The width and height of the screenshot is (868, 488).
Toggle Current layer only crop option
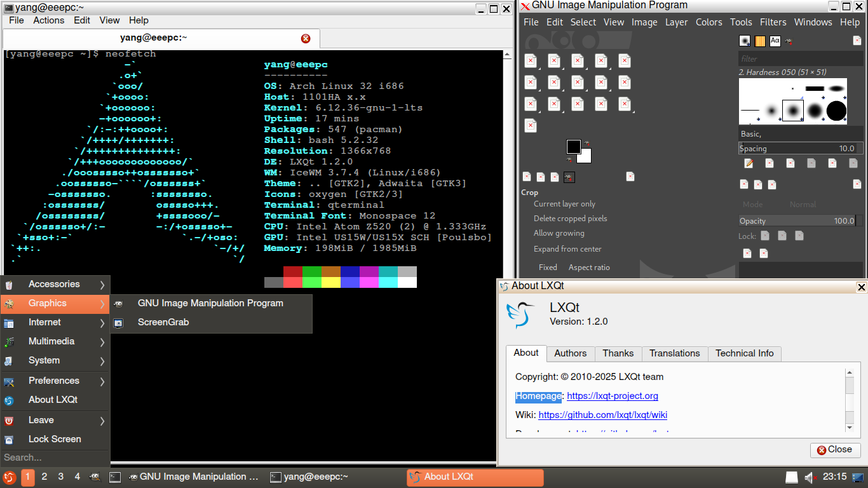click(x=564, y=204)
